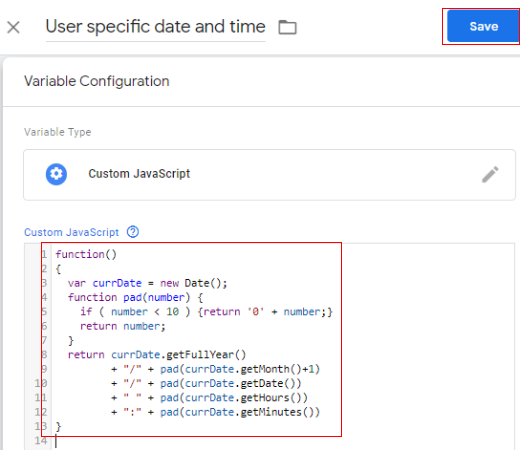Image resolution: width=520 pixels, height=450 pixels.
Task: Click the Variable Configuration heading
Action: tap(97, 81)
